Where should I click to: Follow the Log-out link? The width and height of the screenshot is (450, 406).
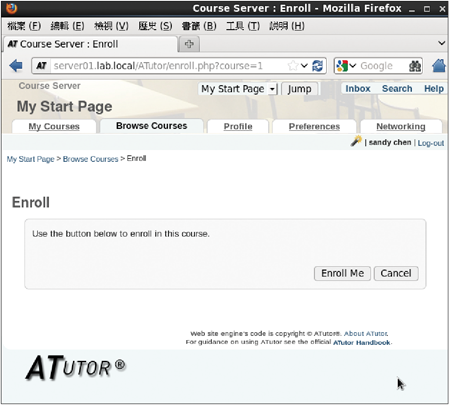[431, 143]
